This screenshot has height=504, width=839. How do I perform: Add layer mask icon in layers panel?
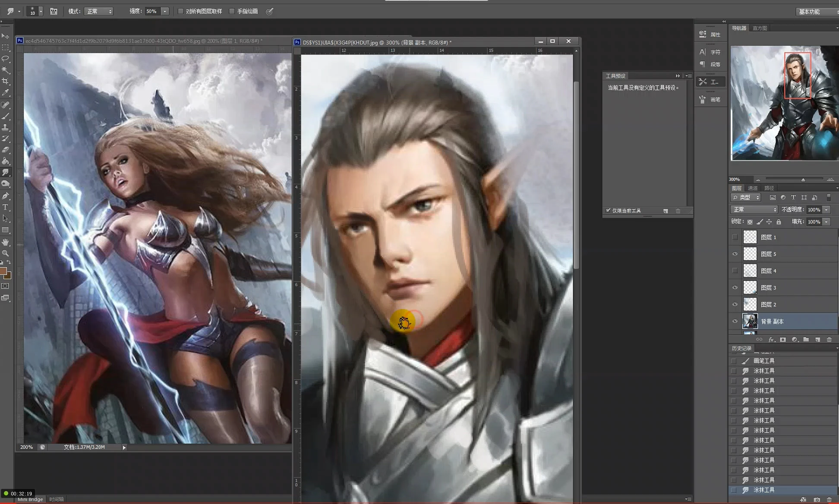pos(783,340)
